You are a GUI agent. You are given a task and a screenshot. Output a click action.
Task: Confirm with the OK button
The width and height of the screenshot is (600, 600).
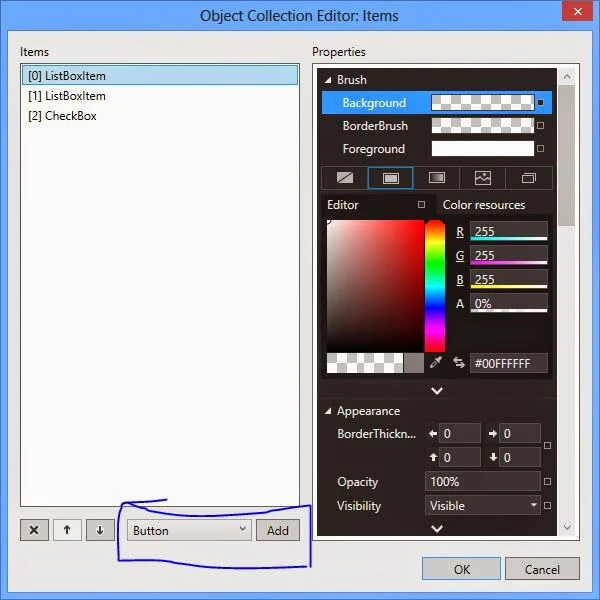coord(461,569)
